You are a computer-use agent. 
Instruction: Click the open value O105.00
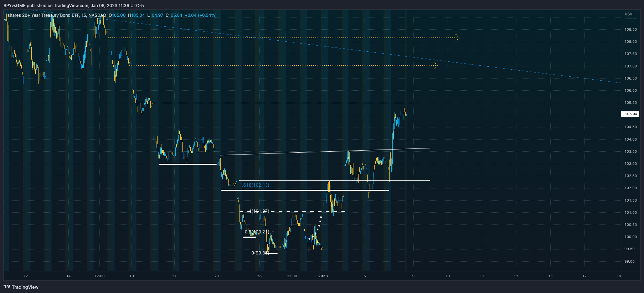[x=117, y=15]
